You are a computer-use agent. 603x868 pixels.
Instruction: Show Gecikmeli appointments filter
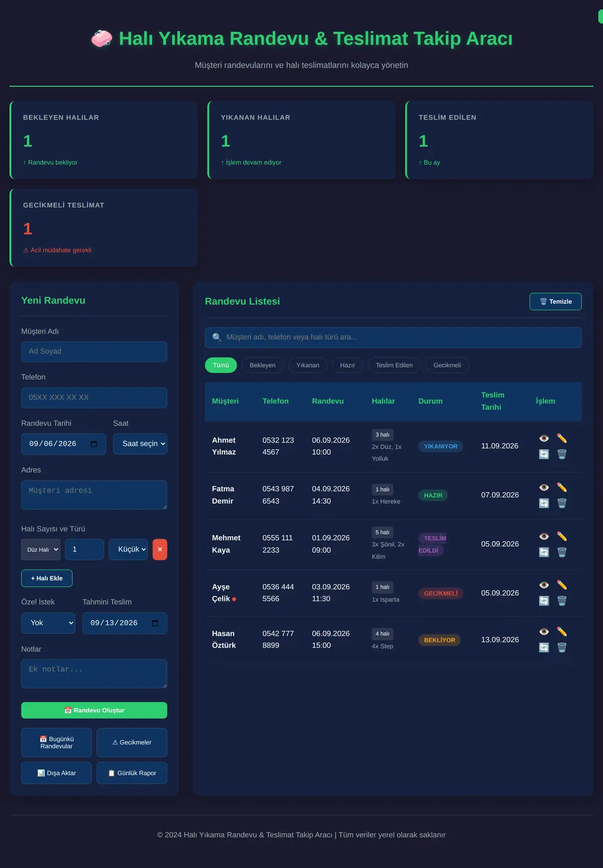click(x=447, y=365)
